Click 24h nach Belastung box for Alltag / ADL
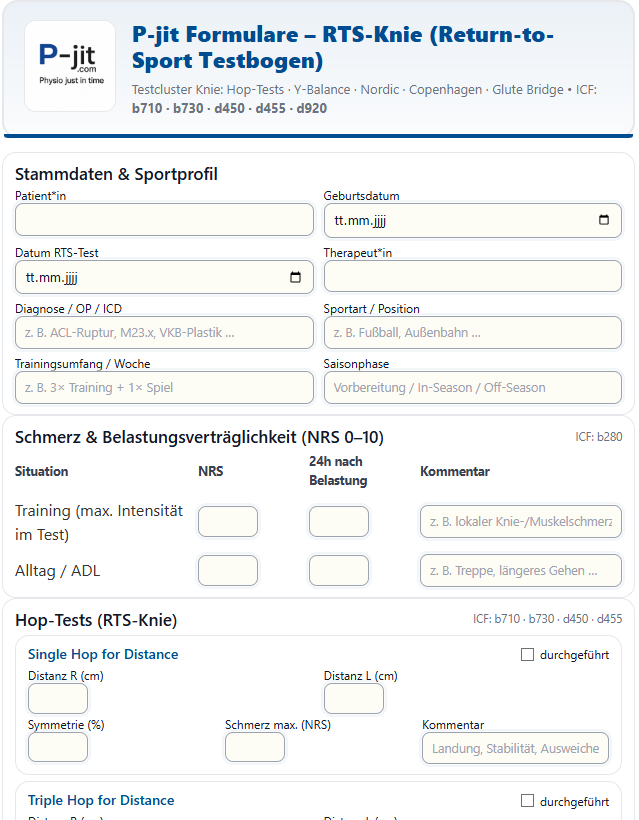 339,571
